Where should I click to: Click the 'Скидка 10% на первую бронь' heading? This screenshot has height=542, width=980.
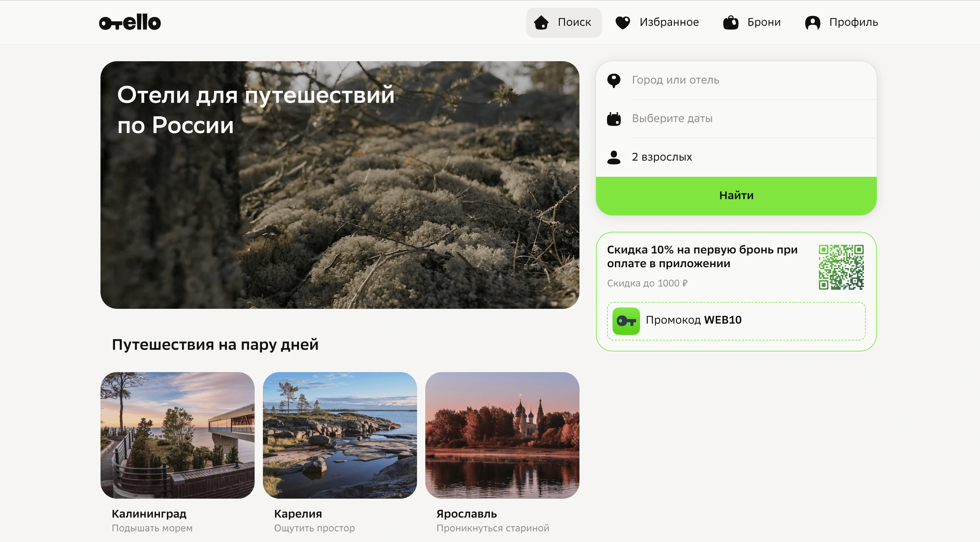[x=702, y=256]
